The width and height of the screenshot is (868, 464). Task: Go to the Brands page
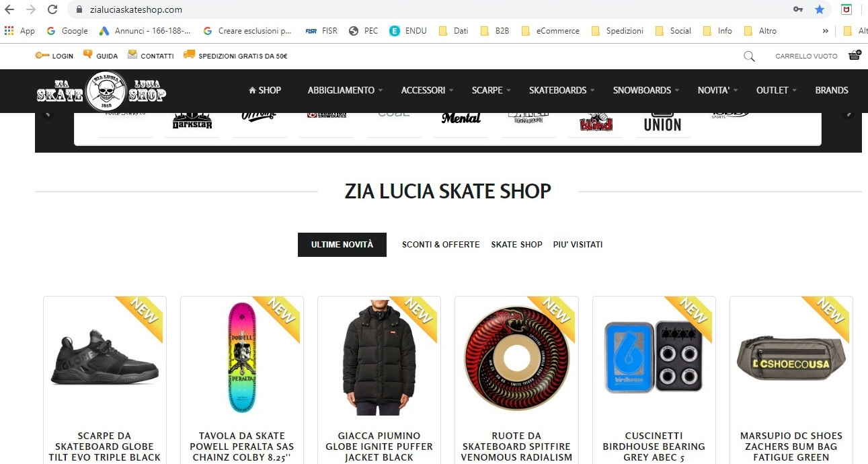click(832, 90)
